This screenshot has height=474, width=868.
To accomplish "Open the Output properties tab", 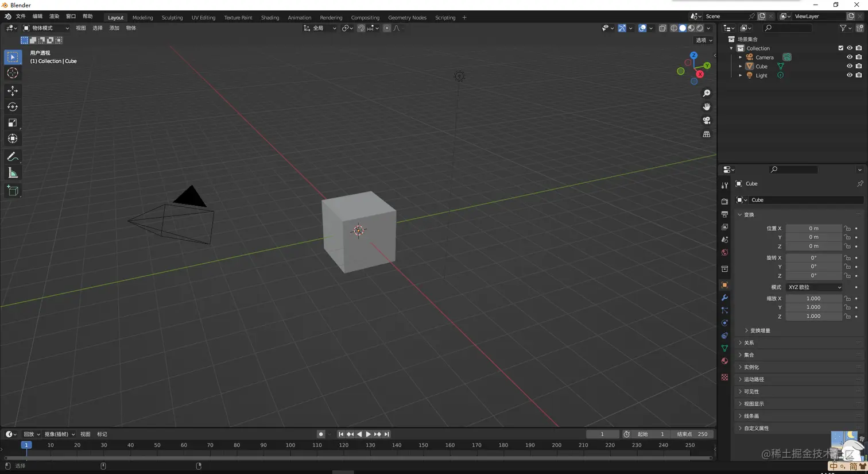I will click(724, 214).
